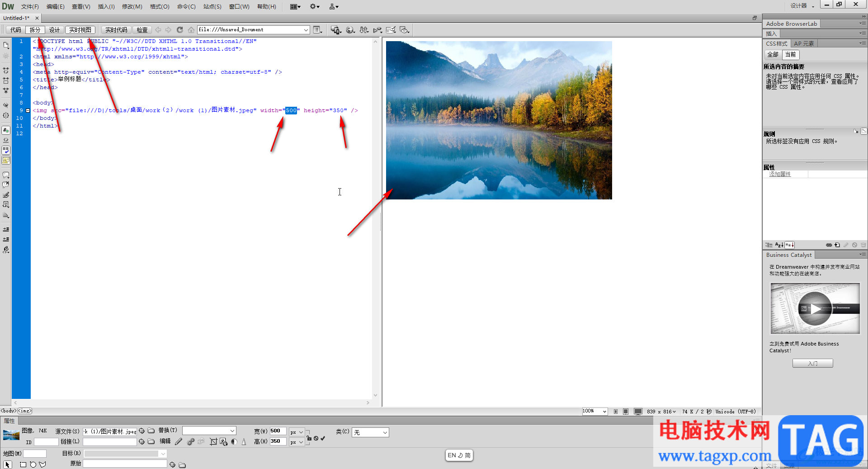The width and height of the screenshot is (868, 469).
Task: Open the multiscreen preview icon
Action: pos(335,30)
